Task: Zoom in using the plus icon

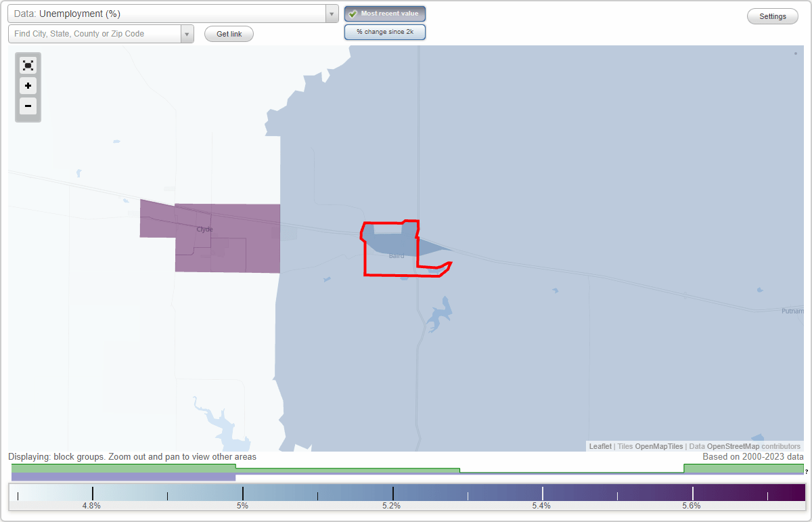Action: pyautogui.click(x=28, y=86)
